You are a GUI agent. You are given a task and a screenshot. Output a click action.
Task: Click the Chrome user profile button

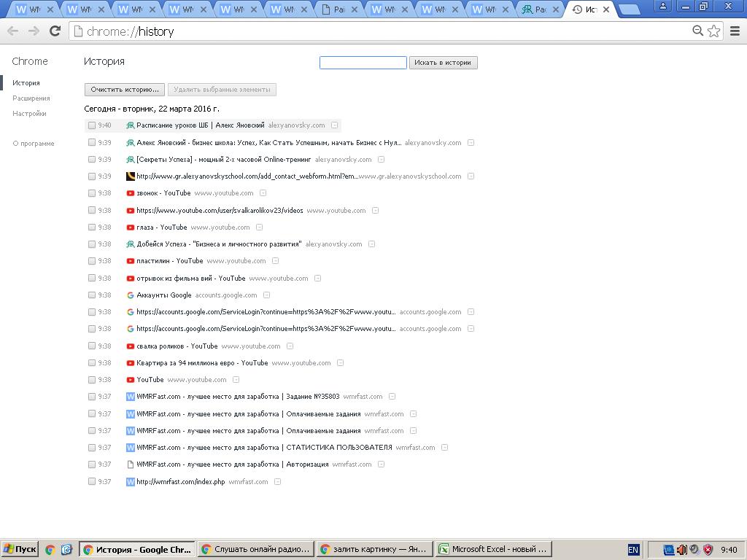click(x=662, y=6)
